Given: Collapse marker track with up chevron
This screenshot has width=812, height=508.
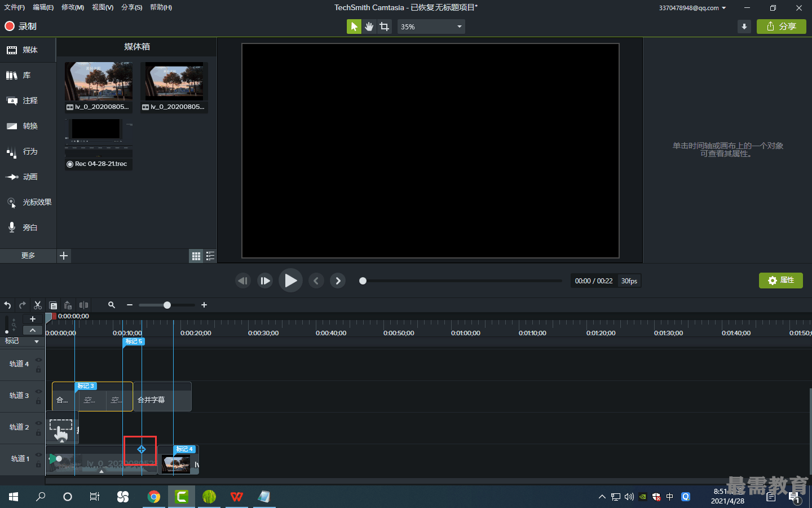Looking at the screenshot, I should [x=33, y=330].
